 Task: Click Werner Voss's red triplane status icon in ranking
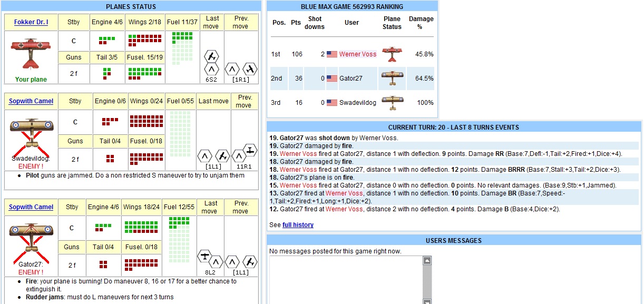(x=392, y=54)
